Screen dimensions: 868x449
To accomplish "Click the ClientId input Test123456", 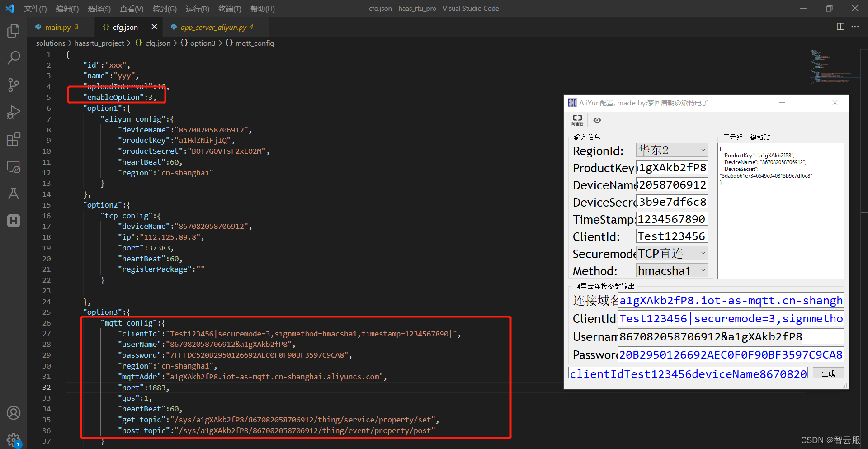I will pos(672,236).
